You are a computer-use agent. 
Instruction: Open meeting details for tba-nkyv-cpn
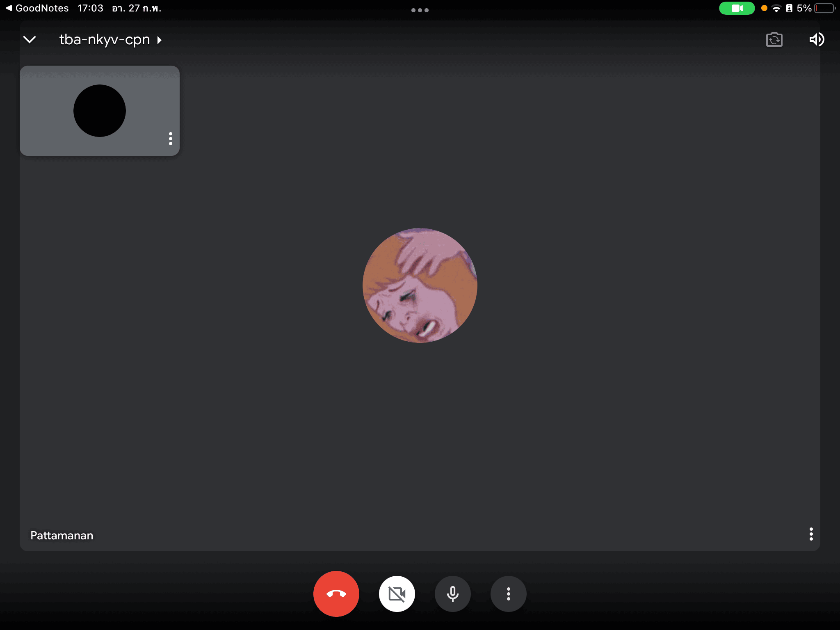[x=110, y=40]
